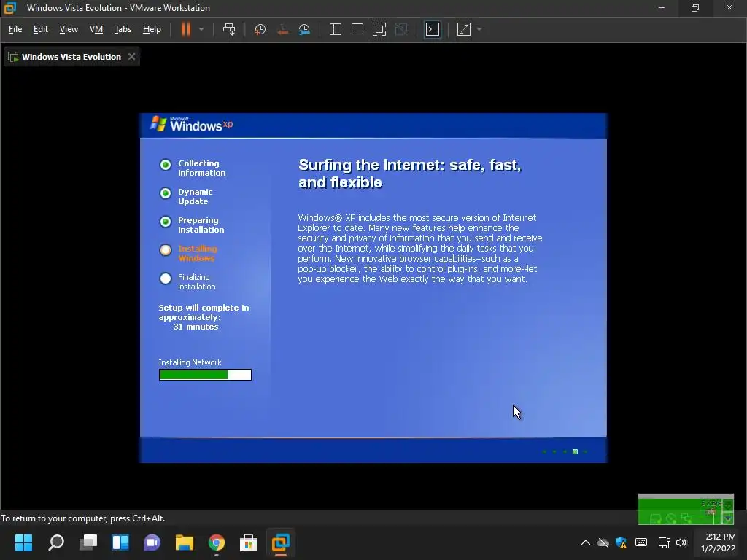Click the Installing Windows step indicator

[166, 250]
